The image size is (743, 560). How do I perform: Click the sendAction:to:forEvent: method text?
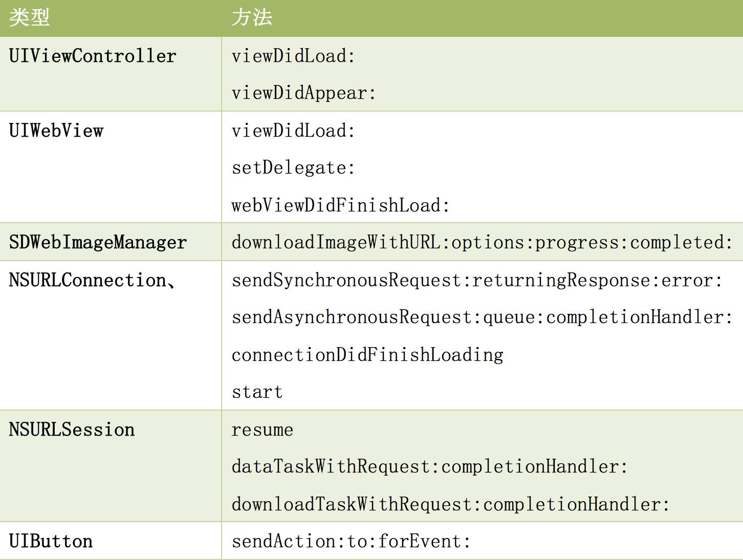351,541
